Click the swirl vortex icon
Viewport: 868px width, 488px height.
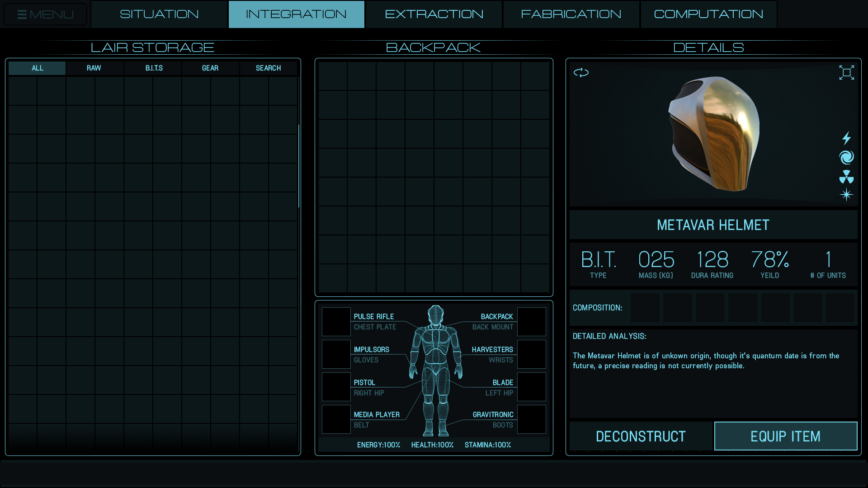click(846, 157)
